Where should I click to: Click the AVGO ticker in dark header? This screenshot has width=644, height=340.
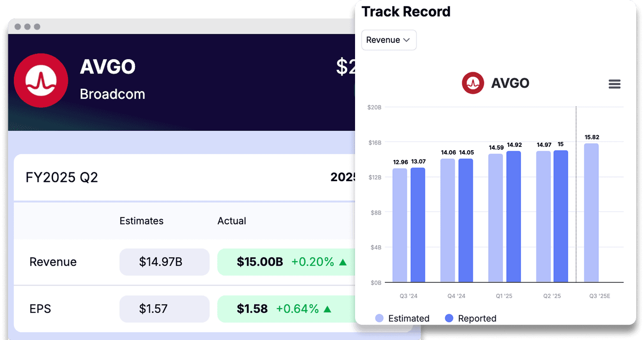(108, 67)
